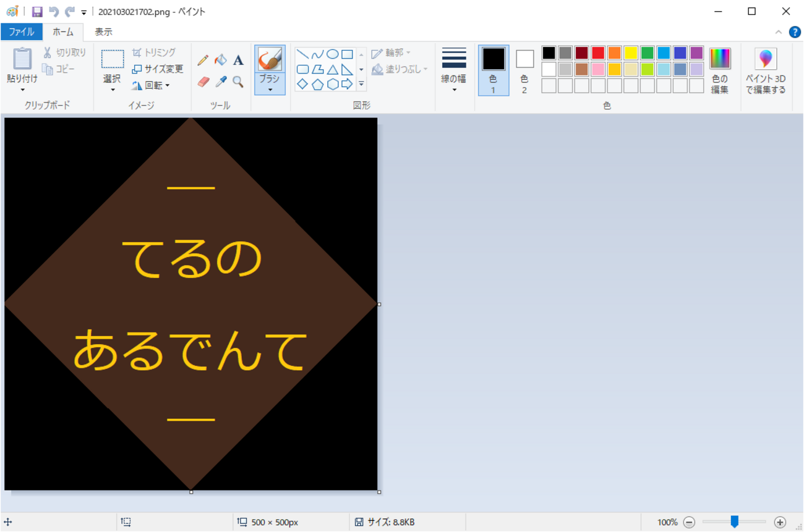This screenshot has width=804, height=532.
Task: Click ペイント 3D で編集する button
Action: click(766, 71)
